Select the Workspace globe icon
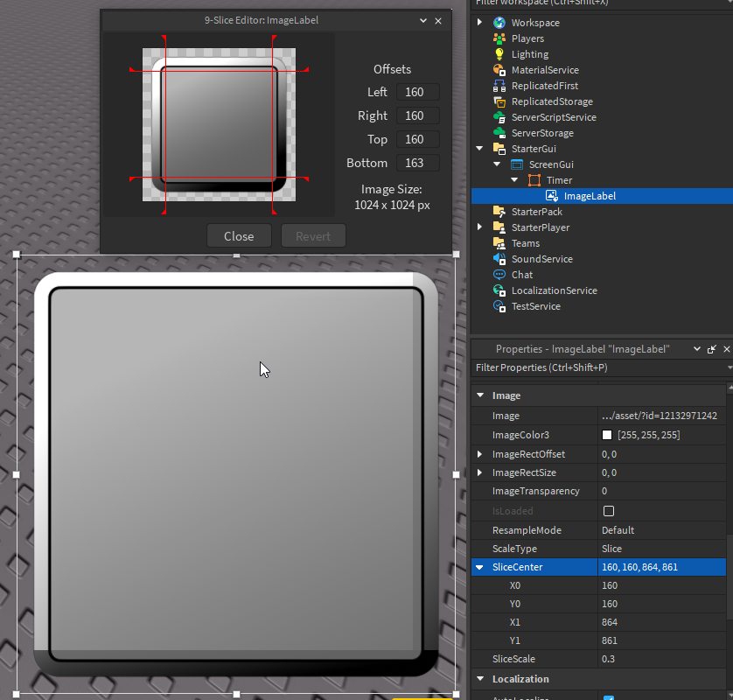The width and height of the screenshot is (733, 700). coord(499,23)
